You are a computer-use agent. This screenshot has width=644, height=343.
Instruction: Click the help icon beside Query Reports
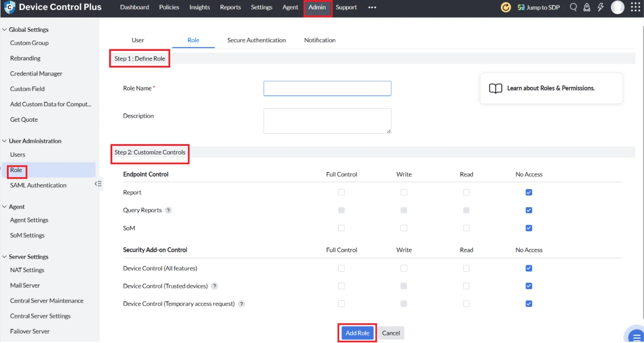[x=168, y=210]
